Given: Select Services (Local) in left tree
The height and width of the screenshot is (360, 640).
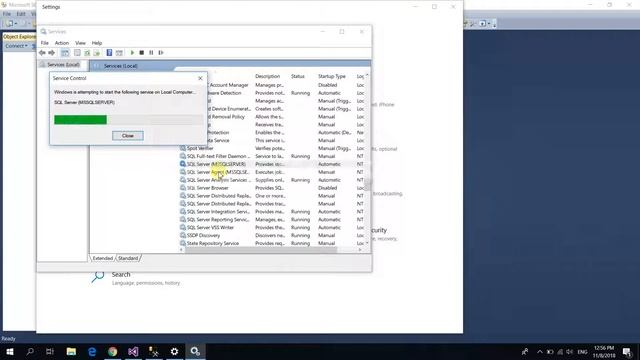Looking at the screenshot, I should [x=63, y=65].
